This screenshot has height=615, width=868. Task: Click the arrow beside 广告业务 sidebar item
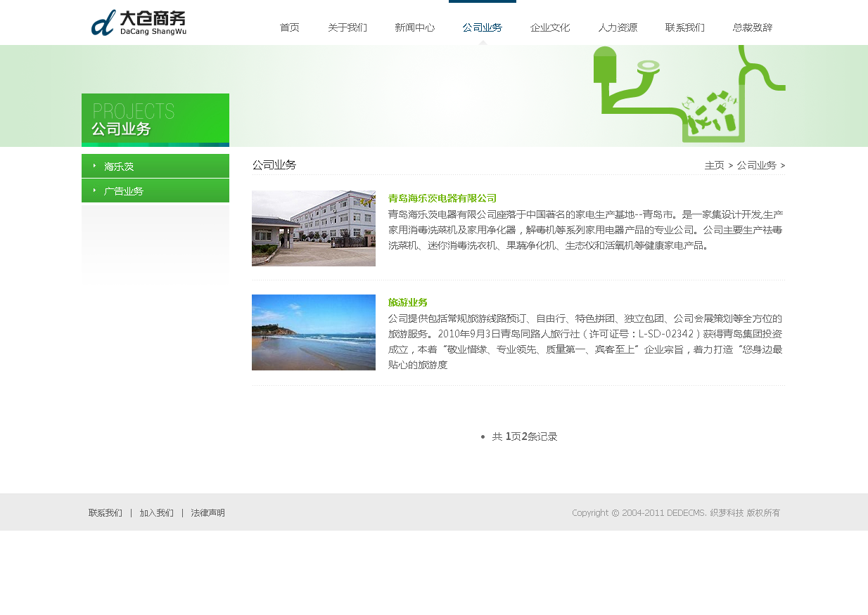coord(94,190)
